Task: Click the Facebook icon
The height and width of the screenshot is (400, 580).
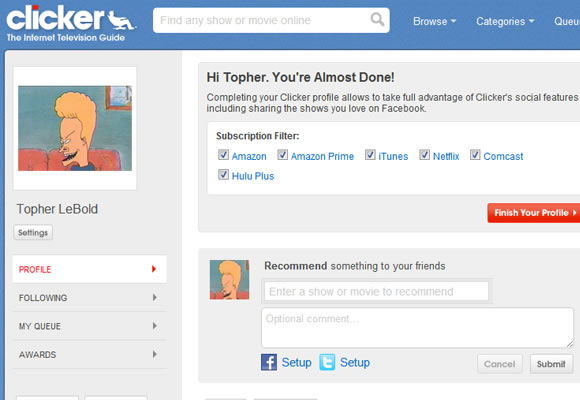Action: (x=269, y=362)
